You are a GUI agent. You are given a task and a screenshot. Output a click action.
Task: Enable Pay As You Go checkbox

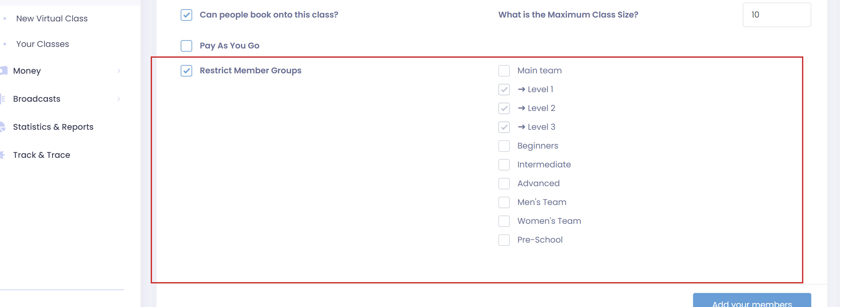[186, 46]
